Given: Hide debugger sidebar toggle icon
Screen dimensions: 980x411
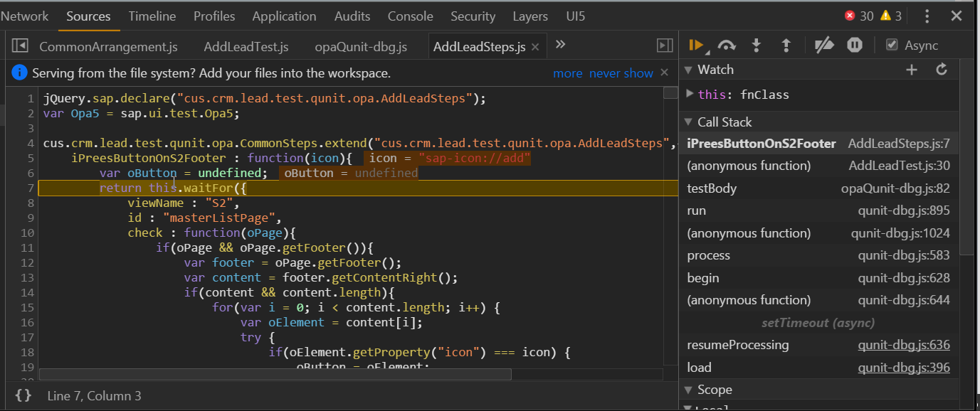Looking at the screenshot, I should [665, 46].
